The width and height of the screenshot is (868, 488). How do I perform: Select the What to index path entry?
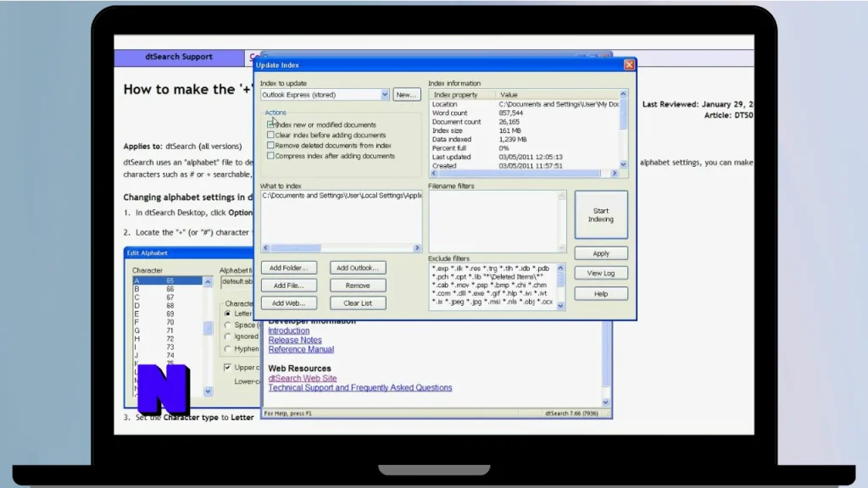(342, 196)
